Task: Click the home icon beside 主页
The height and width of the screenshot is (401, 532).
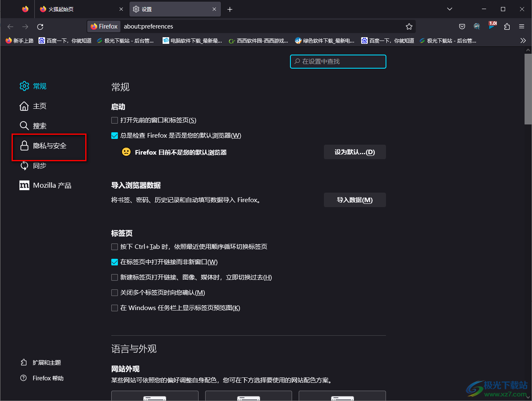Action: [x=24, y=106]
